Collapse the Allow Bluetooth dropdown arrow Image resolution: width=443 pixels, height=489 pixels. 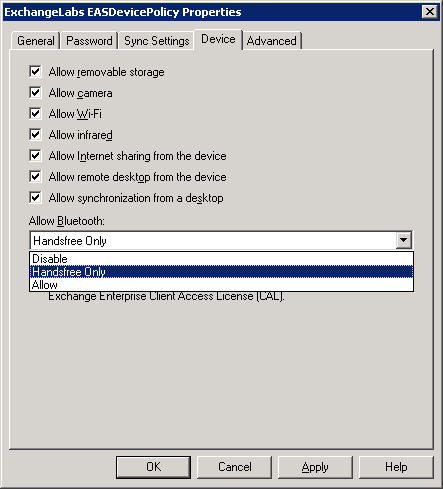point(403,240)
